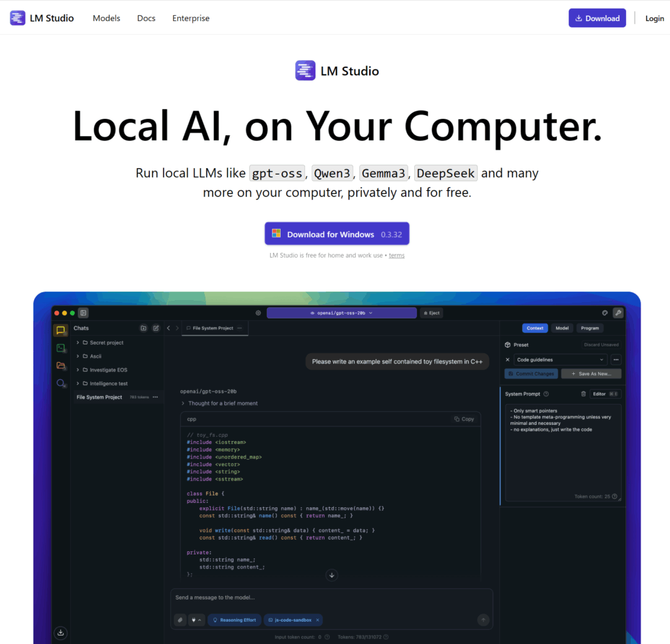This screenshot has width=670, height=644.
Task: Remove the js-code-sandbox chip
Action: pos(318,620)
